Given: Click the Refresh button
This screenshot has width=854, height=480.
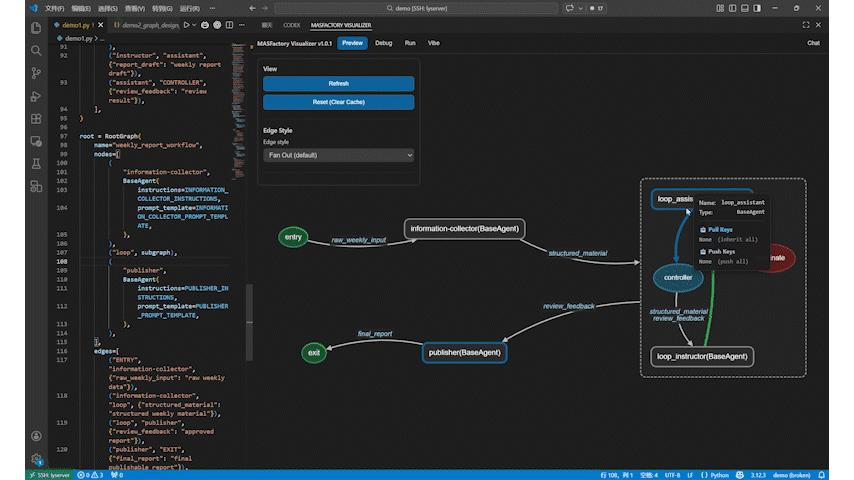Looking at the screenshot, I should [338, 83].
